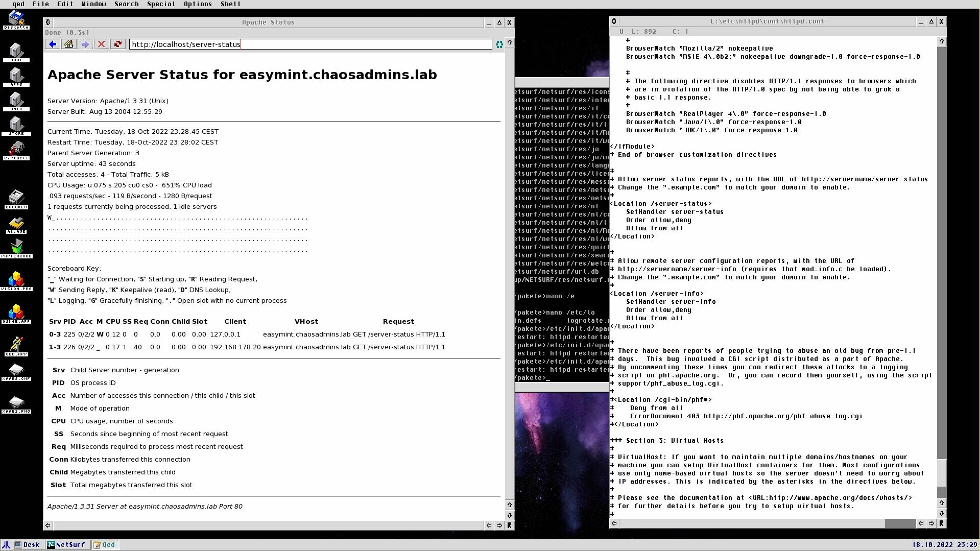
Task: Click scroll-right arrow at NetSurf bottom right
Action: click(499, 525)
